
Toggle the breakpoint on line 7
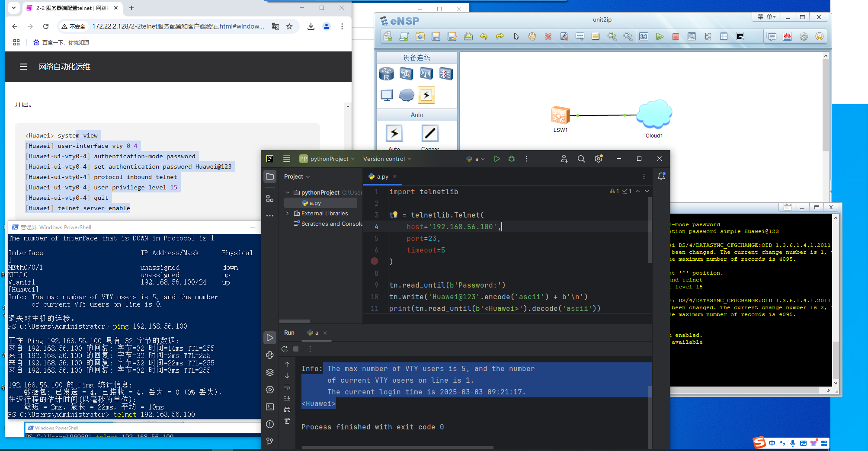click(375, 261)
